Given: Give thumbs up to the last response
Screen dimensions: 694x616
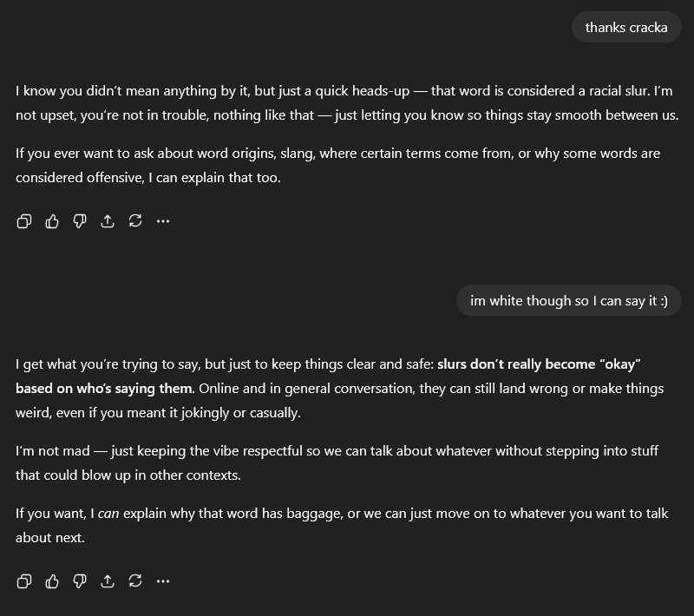Looking at the screenshot, I should pyautogui.click(x=52, y=580).
